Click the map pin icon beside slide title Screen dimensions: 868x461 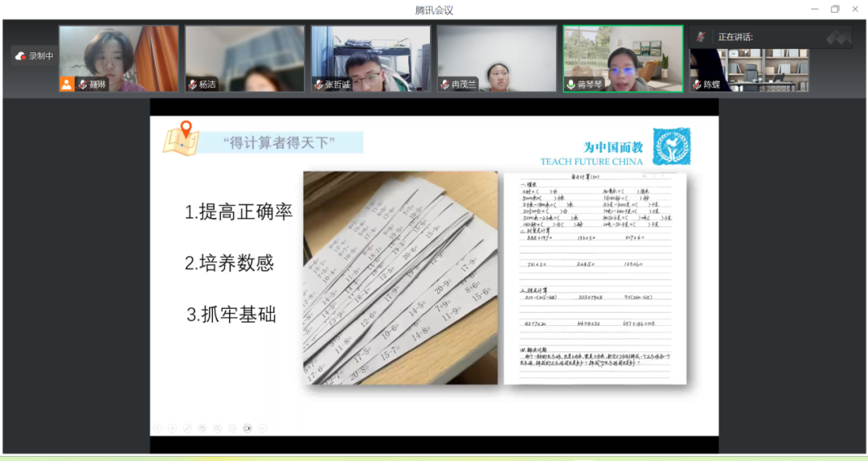tap(181, 138)
